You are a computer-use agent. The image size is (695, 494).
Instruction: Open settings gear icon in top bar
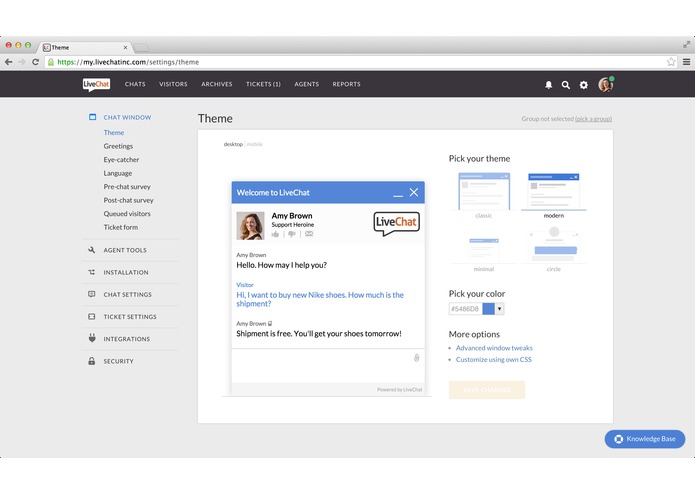[x=584, y=85]
